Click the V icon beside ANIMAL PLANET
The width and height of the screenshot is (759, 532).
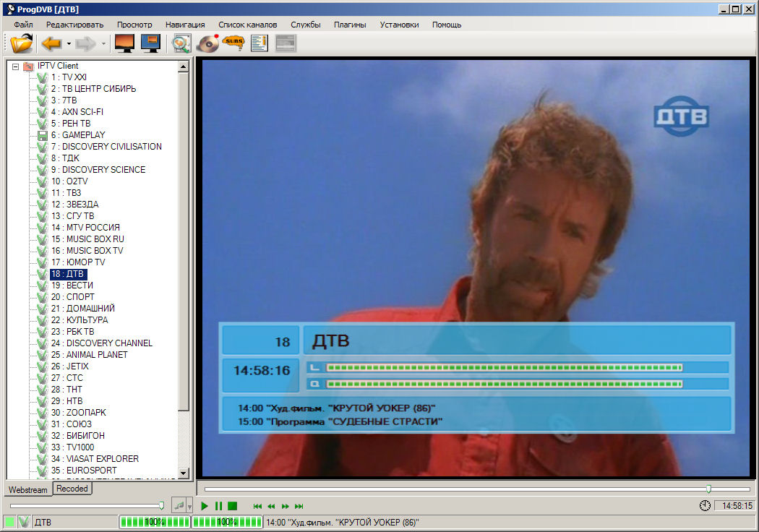43,355
